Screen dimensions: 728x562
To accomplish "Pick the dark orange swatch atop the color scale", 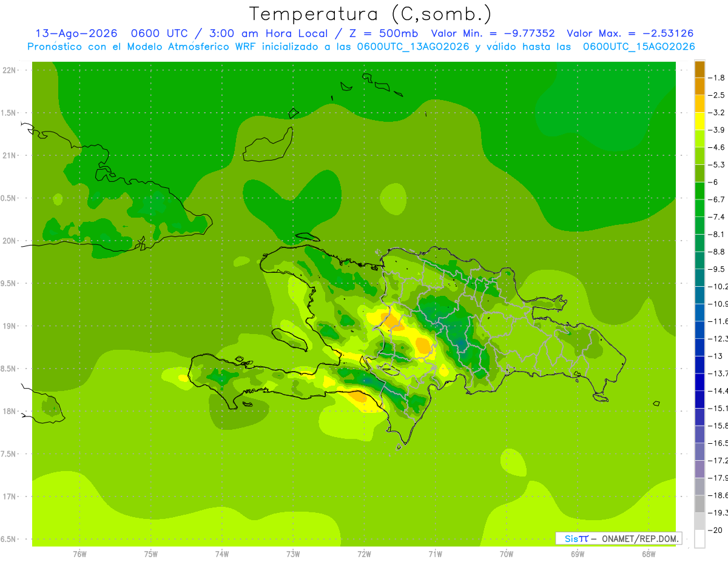I will point(699,69).
